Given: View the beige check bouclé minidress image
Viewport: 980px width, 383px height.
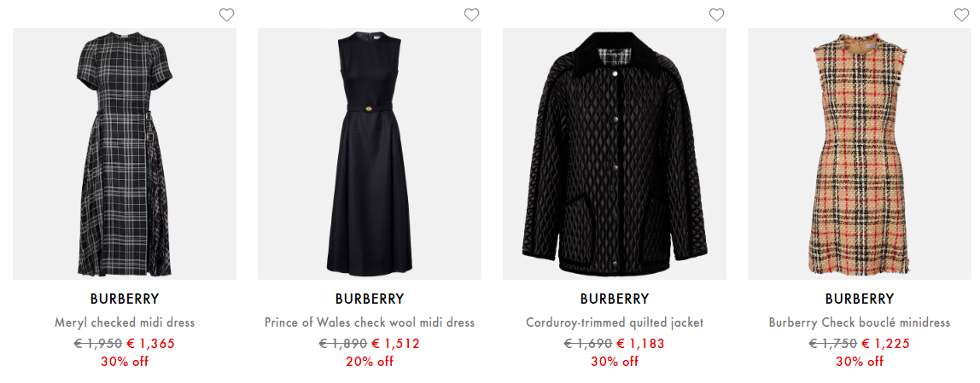Looking at the screenshot, I should 860,154.
